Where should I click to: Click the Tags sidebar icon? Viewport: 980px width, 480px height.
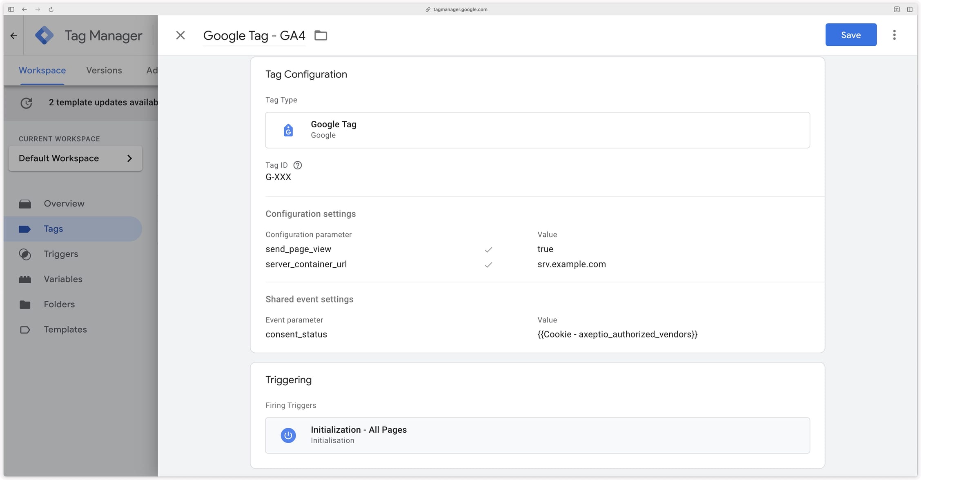25,229
